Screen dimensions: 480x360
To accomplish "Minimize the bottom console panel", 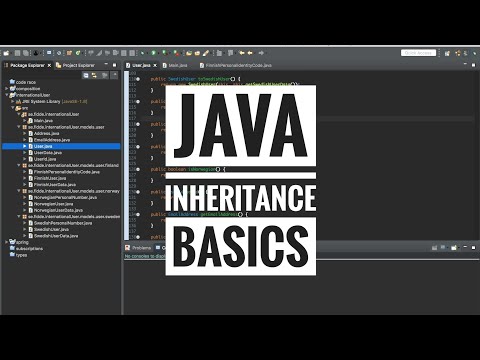I will point(465,247).
